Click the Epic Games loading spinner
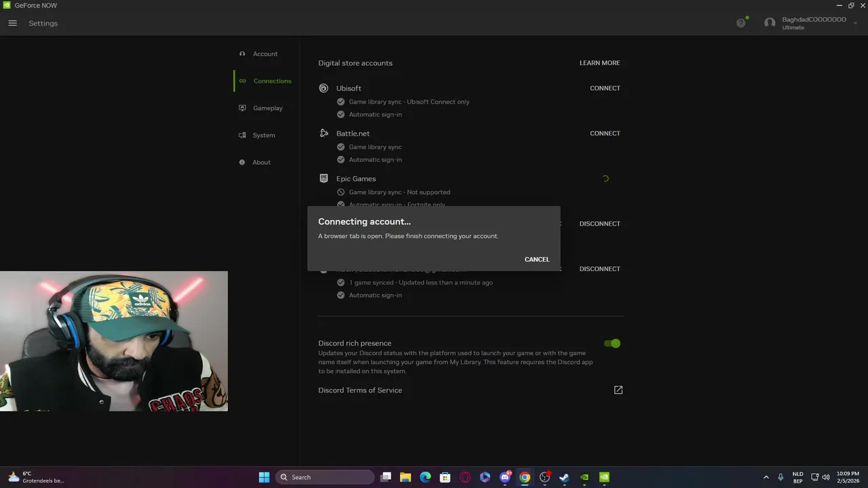This screenshot has width=868, height=488. point(606,179)
